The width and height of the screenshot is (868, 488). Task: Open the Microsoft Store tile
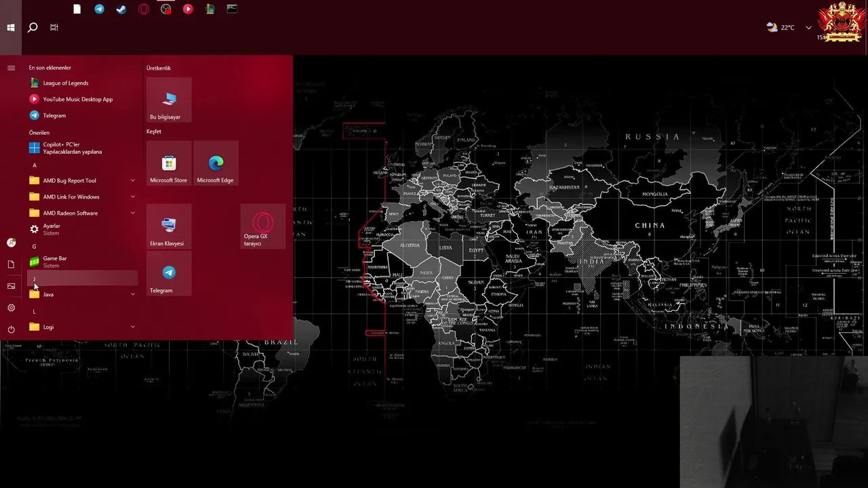tap(169, 163)
